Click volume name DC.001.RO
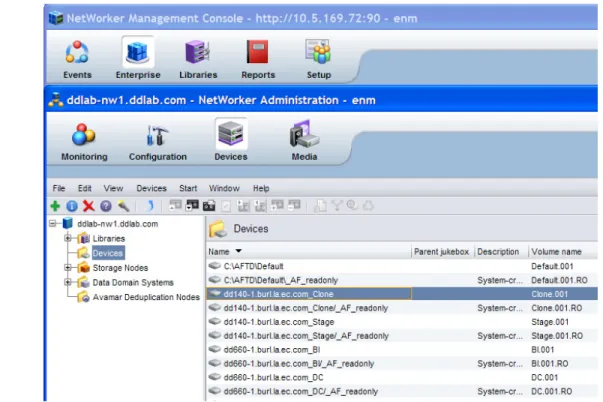603x402 pixels. coord(551,392)
